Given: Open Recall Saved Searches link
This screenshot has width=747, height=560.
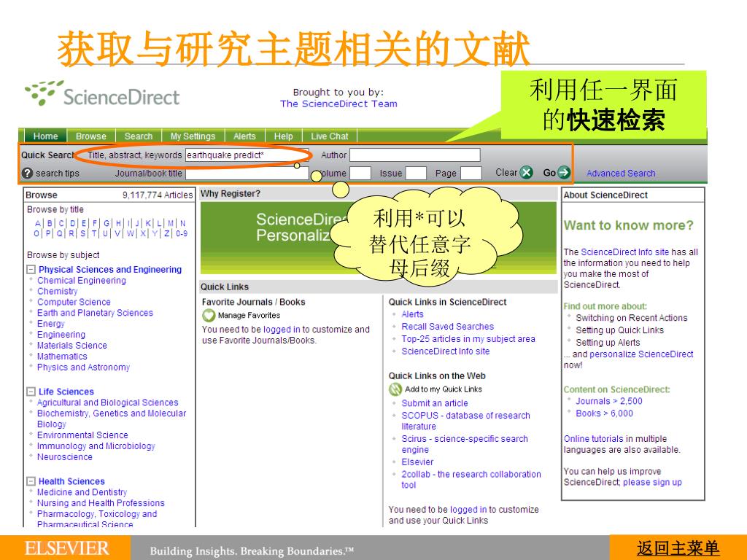Looking at the screenshot, I should 447,327.
